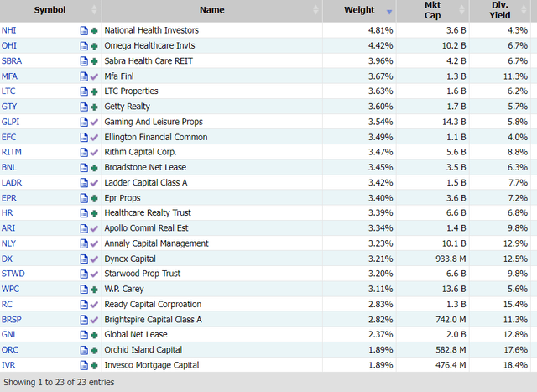Open the BRSP symbol link
537x392 pixels.
[x=12, y=320]
